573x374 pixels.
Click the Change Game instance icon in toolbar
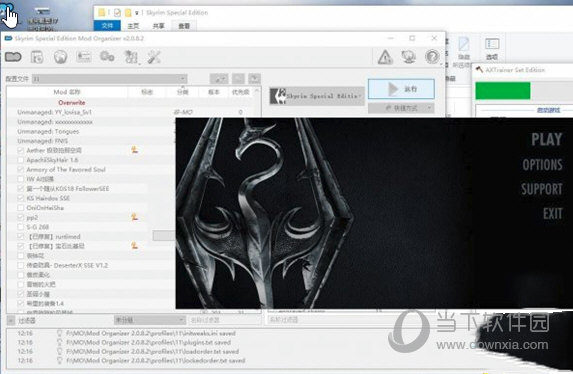[x=13, y=57]
